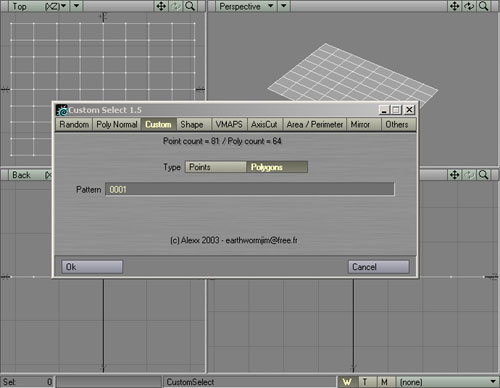Expand the (none) vertex map dropdown
Screen dimensions: 500x388
(x=447, y=382)
